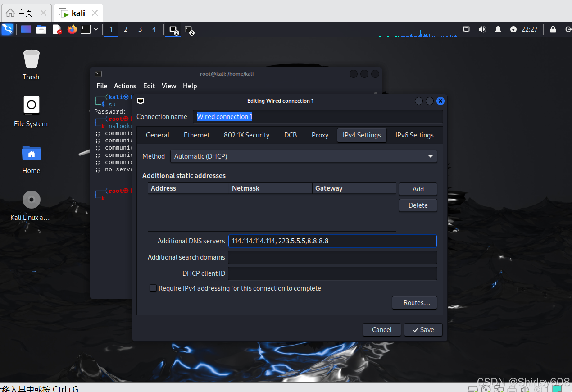Viewport: 572px width, 392px height.
Task: Click the connection editor window title icon
Action: coord(141,101)
